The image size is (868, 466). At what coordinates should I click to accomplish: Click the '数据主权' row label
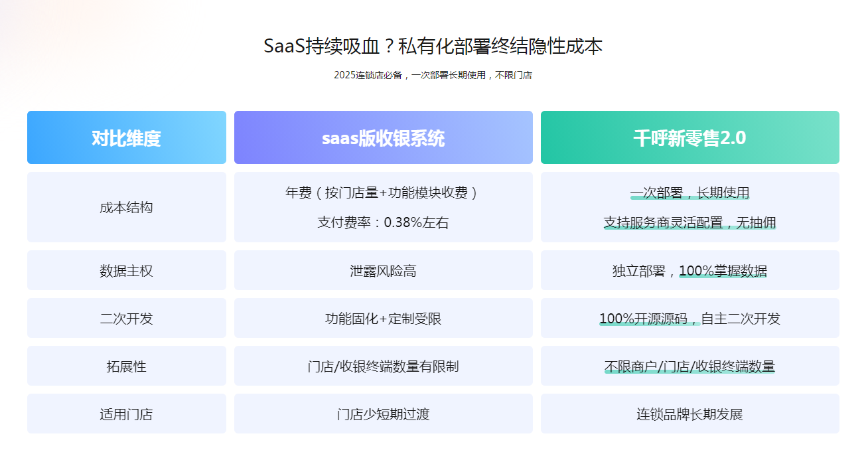pos(127,270)
